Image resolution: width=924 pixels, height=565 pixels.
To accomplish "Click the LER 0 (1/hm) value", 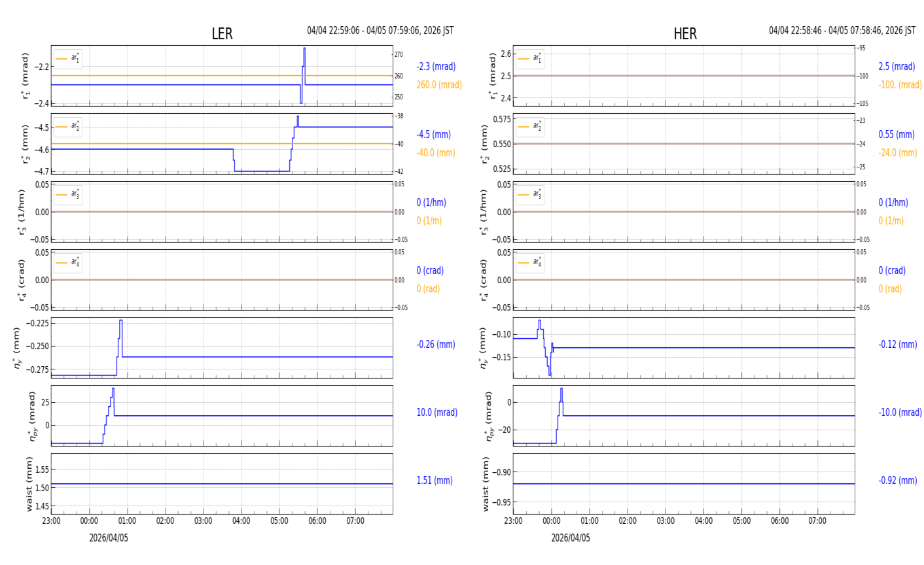I will tap(433, 203).
